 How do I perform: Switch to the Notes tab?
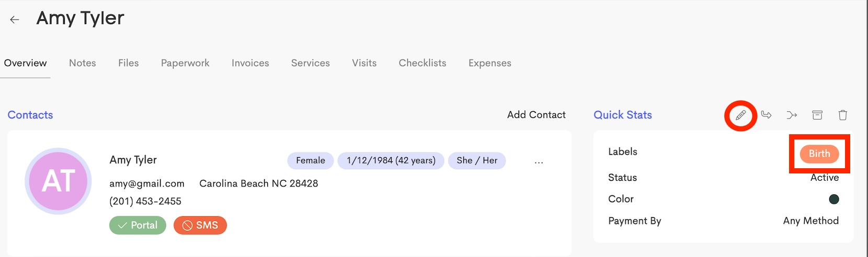[83, 63]
